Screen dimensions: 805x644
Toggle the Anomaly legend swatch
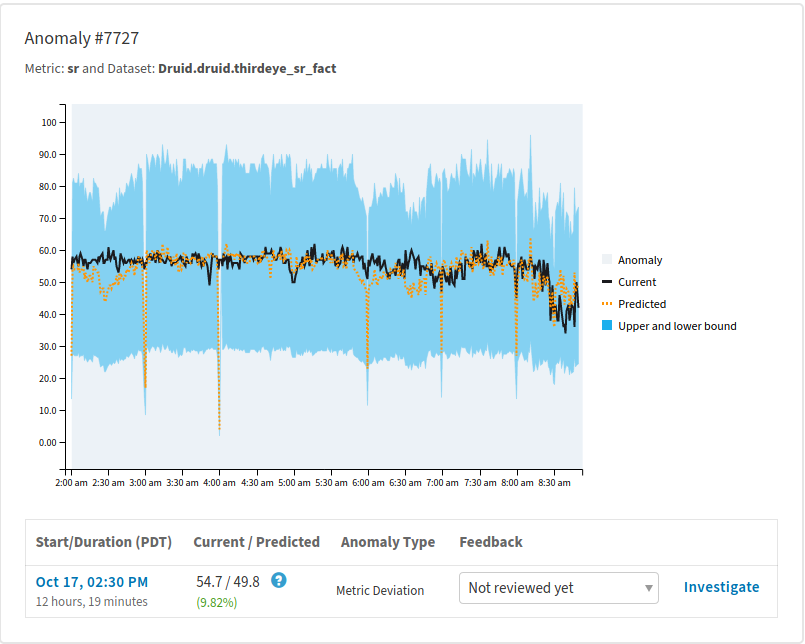tap(607, 259)
